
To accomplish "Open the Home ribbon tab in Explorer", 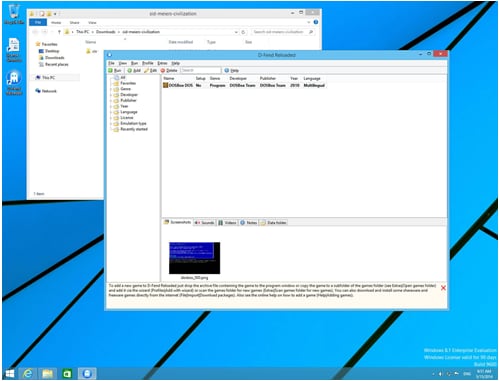I will 56,22.
